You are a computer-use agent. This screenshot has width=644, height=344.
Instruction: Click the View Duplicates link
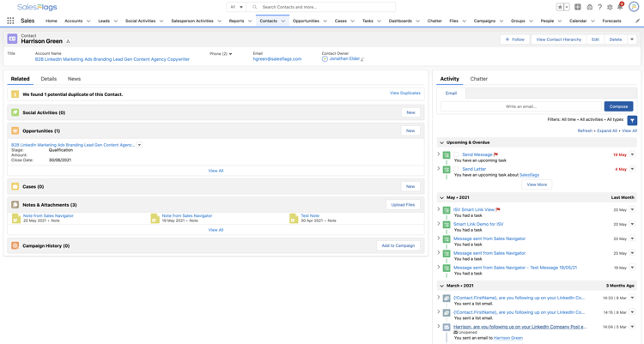(x=404, y=94)
